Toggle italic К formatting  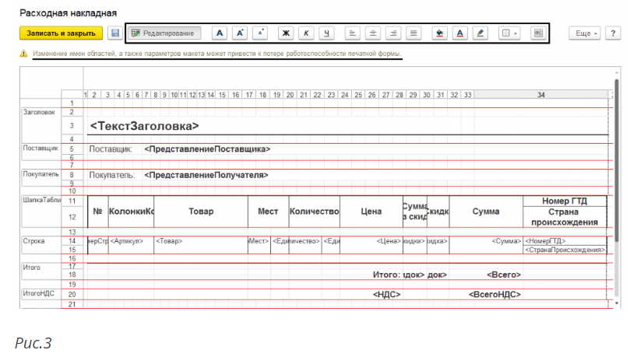point(306,33)
